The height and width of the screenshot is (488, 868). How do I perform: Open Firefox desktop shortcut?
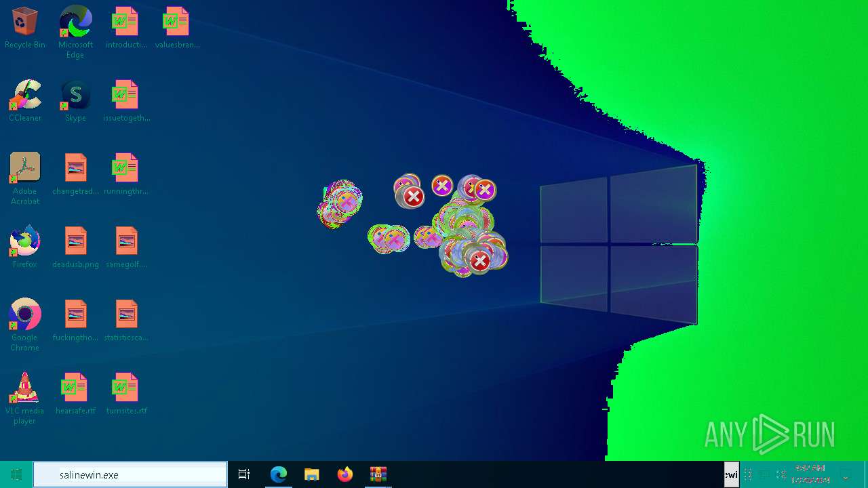(x=25, y=247)
